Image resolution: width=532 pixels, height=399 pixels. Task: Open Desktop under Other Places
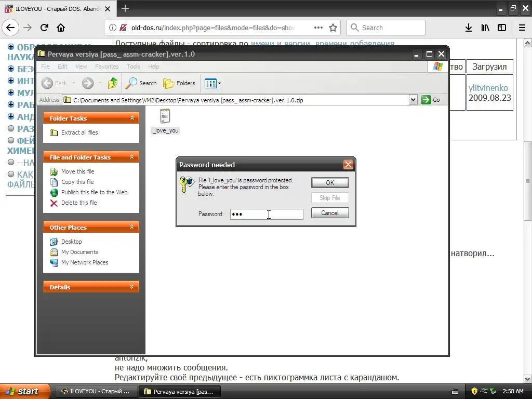point(66,242)
